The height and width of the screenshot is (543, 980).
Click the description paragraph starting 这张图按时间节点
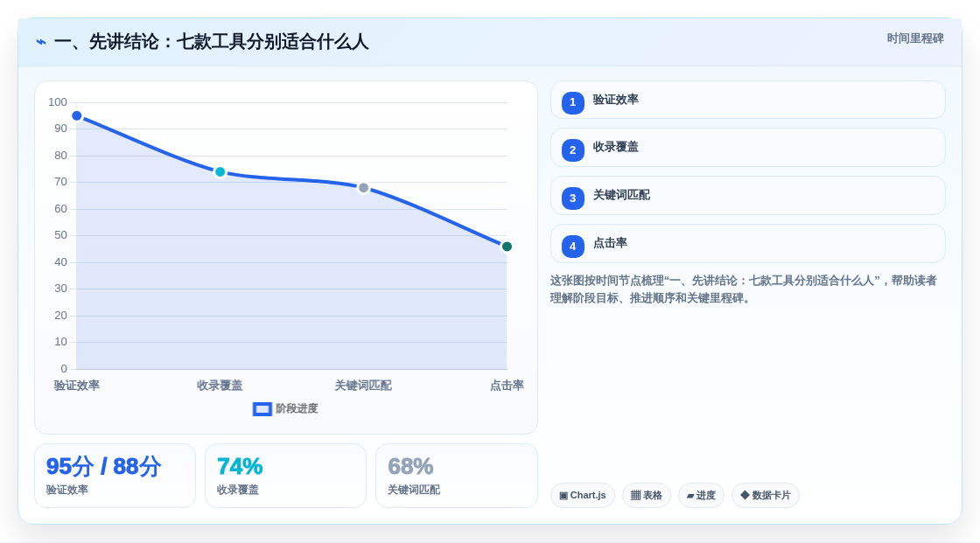744,289
